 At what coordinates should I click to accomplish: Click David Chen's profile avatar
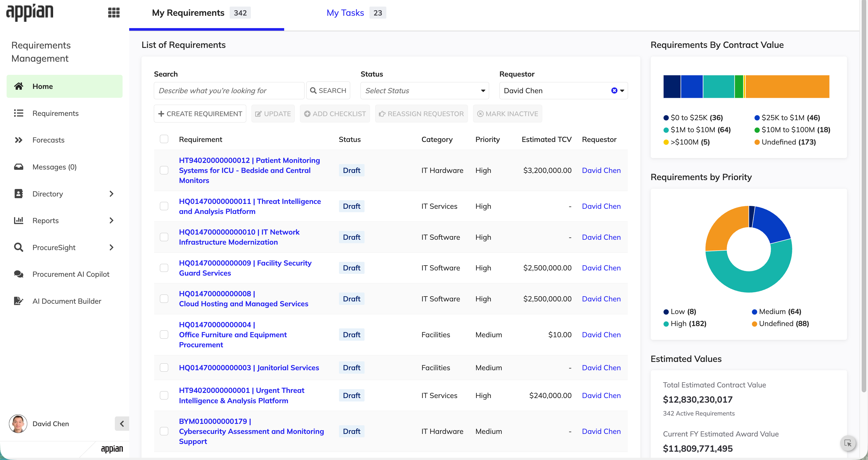(18, 424)
